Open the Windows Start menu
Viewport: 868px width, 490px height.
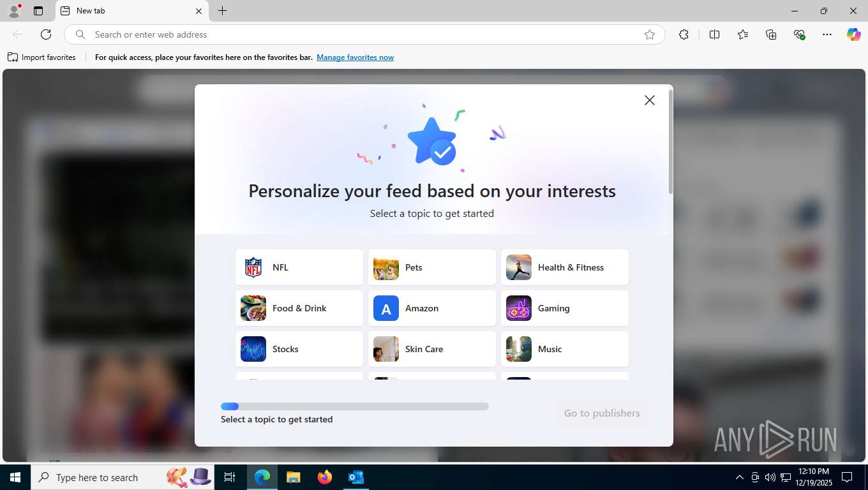(x=15, y=477)
